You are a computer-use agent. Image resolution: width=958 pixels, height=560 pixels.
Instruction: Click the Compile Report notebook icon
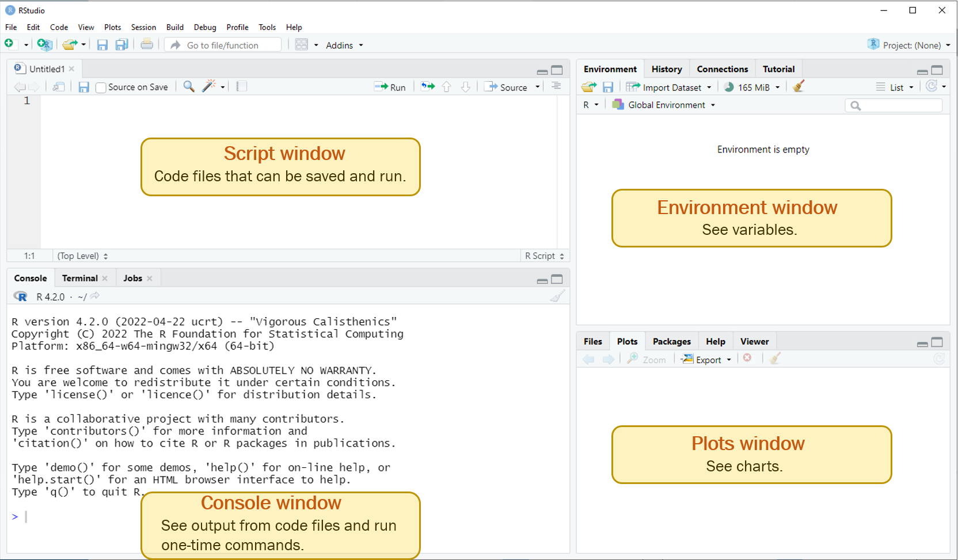coord(242,86)
